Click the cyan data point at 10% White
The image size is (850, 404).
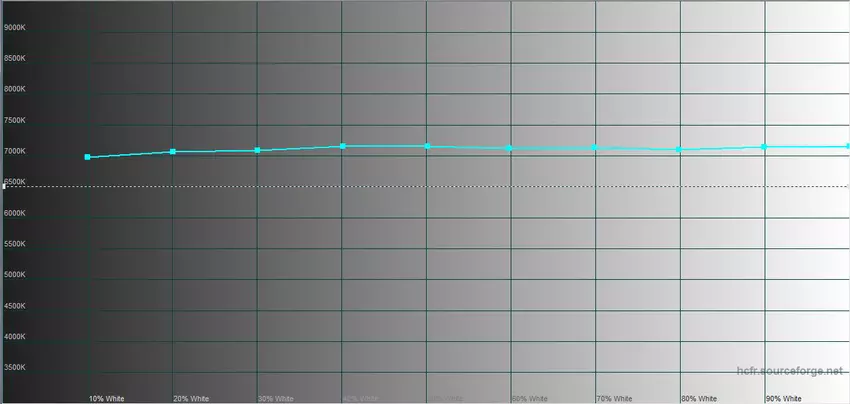pyautogui.click(x=88, y=157)
